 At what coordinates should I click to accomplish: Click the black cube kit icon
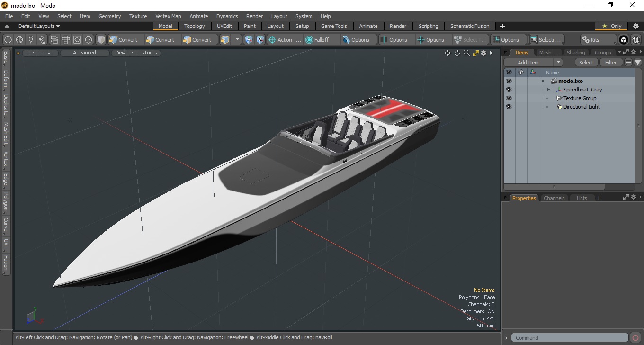point(624,40)
